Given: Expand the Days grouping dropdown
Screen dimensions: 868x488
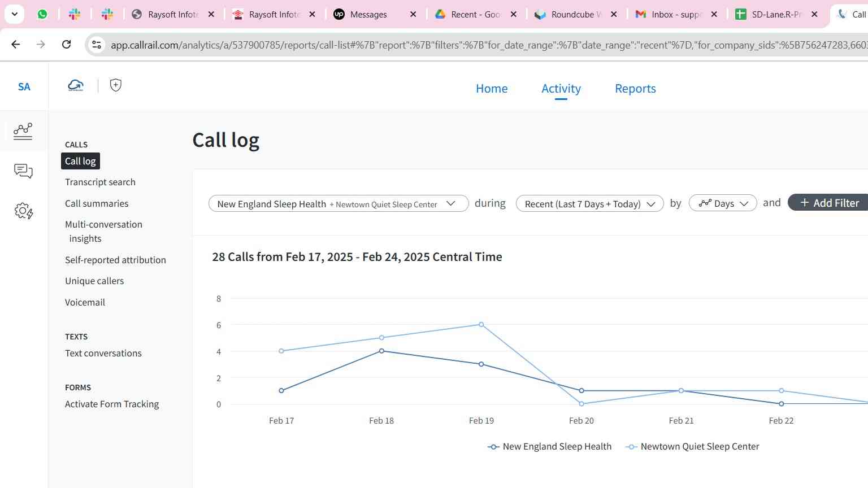Looking at the screenshot, I should pos(723,203).
